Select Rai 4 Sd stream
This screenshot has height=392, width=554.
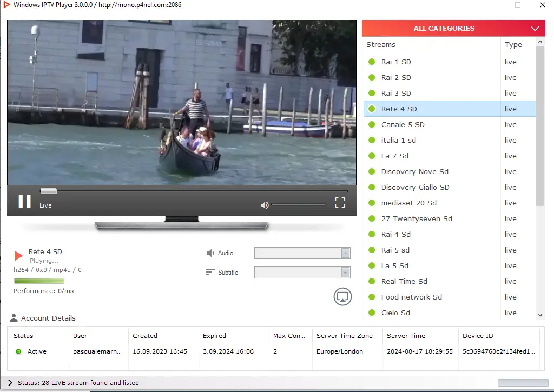(x=450, y=234)
